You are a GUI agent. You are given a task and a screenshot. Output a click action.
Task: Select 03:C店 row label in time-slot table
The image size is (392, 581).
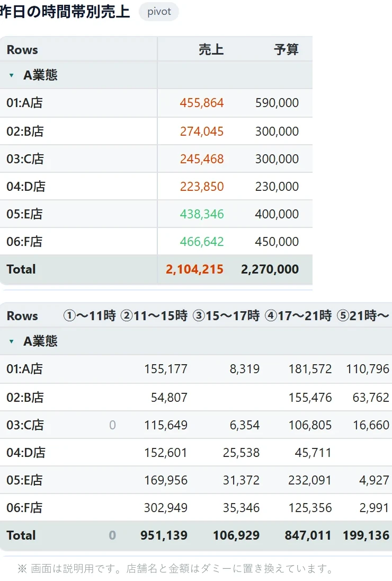point(25,425)
